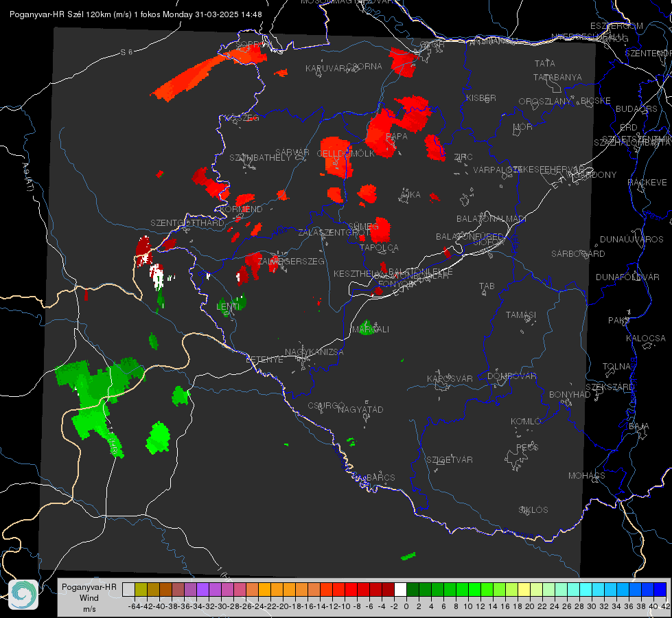
Task: Click the PÉCS city label
Action: (x=527, y=448)
